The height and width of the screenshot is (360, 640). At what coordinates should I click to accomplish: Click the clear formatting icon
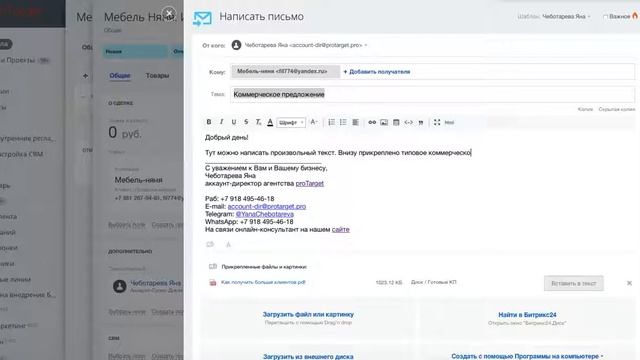(258, 122)
